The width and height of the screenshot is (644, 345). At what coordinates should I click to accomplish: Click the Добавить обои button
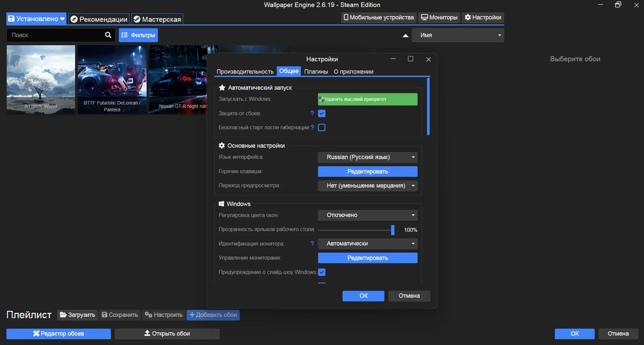(x=213, y=315)
